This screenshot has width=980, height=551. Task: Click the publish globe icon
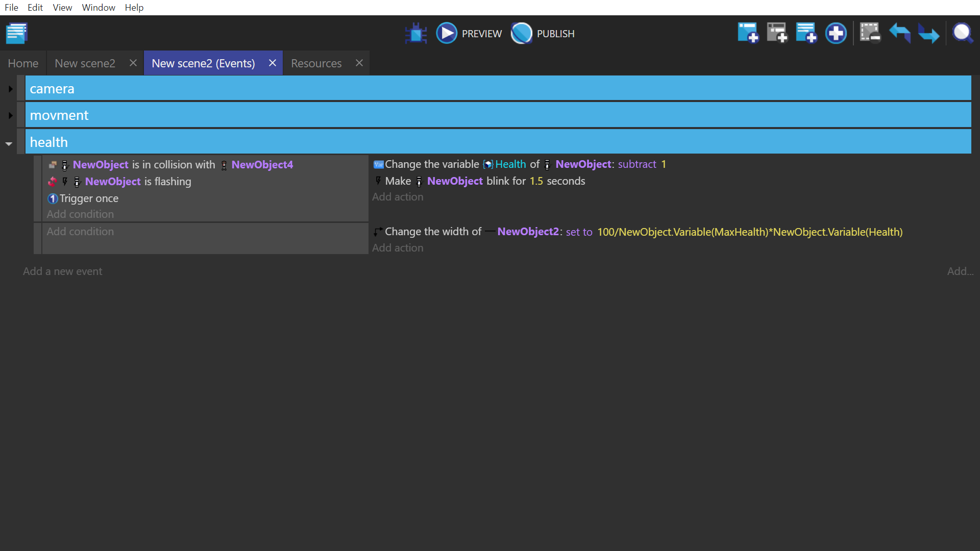click(522, 34)
